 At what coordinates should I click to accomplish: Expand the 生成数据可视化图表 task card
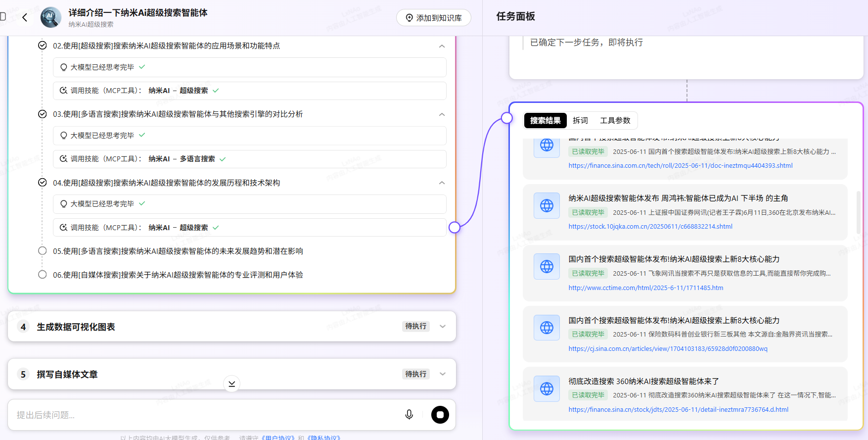[443, 327]
